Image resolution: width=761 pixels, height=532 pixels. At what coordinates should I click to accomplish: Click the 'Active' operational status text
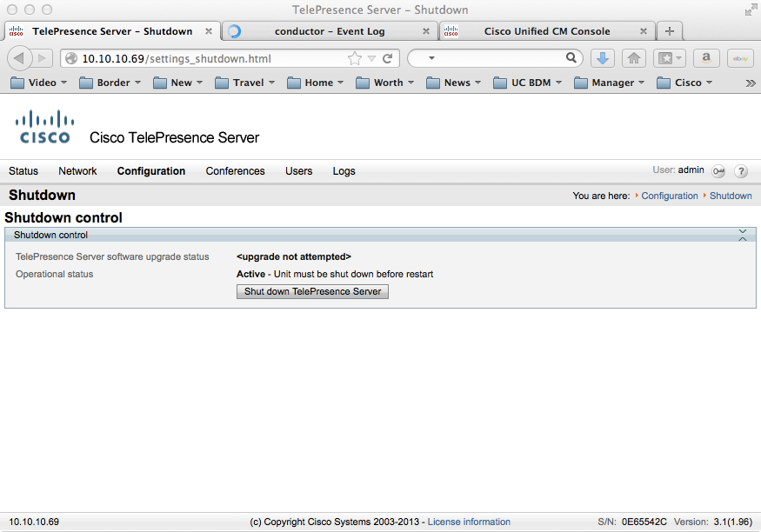251,274
